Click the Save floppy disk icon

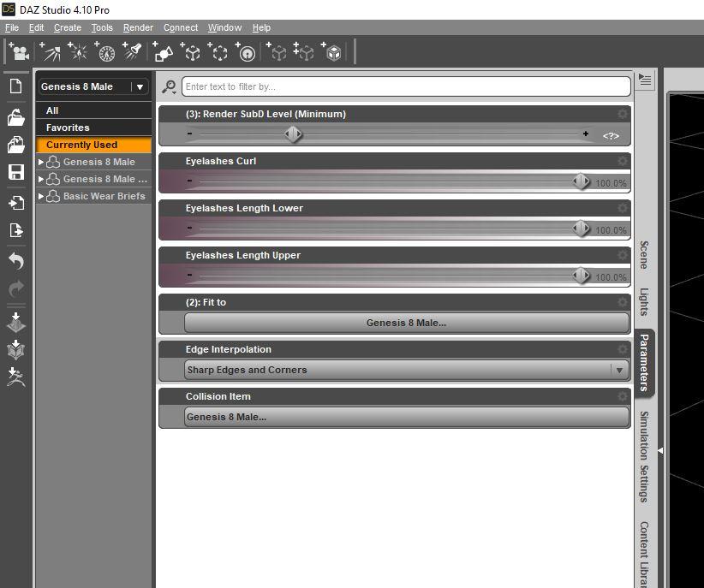(16, 172)
